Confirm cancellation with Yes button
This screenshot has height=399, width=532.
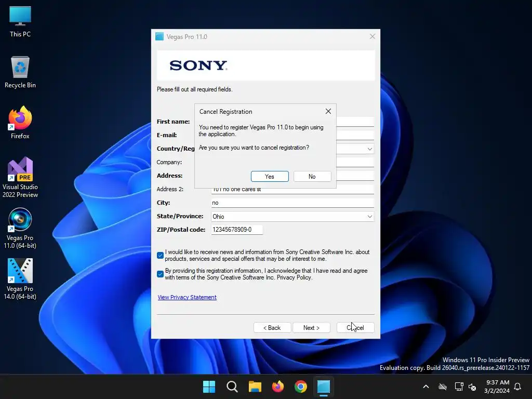270,177
